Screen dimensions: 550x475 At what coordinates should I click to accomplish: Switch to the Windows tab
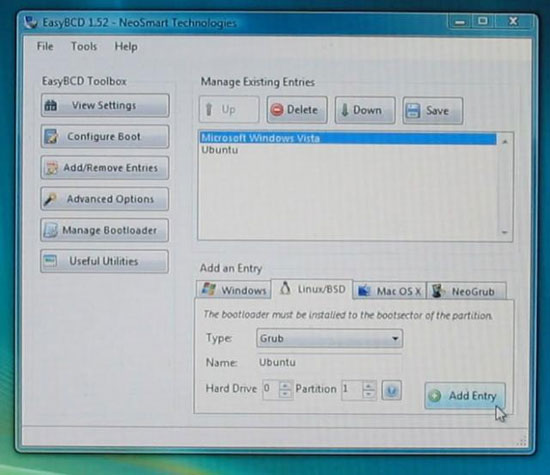pos(234,290)
